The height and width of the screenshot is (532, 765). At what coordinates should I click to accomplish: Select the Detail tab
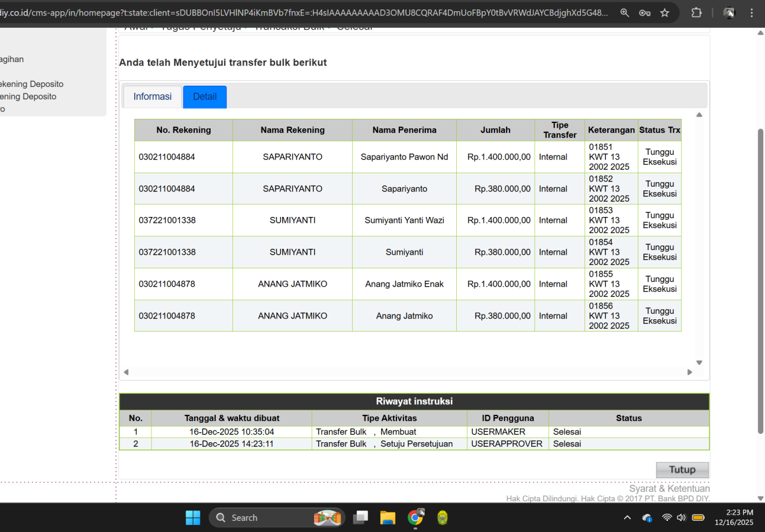click(205, 97)
